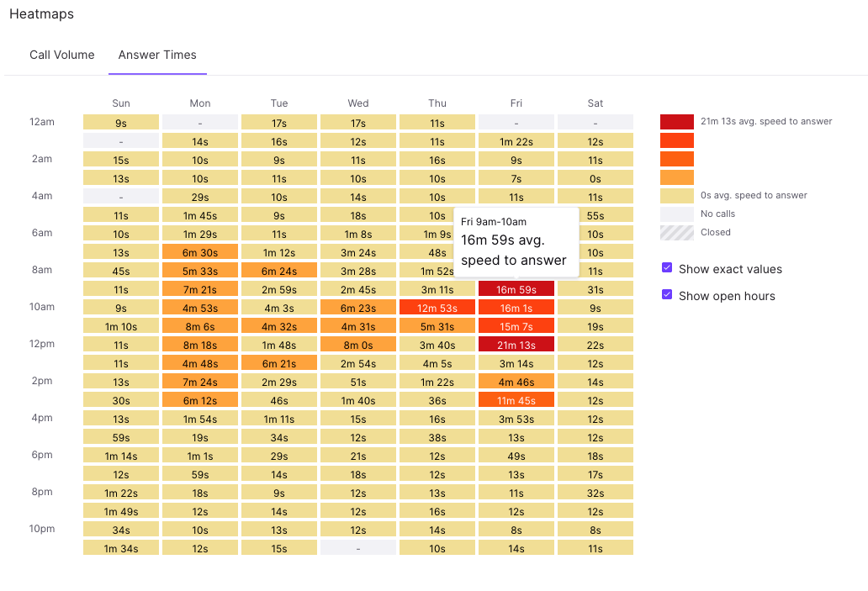Viewport: 868px width, 591px height.
Task: Select the Answer Times tab
Action: (157, 55)
